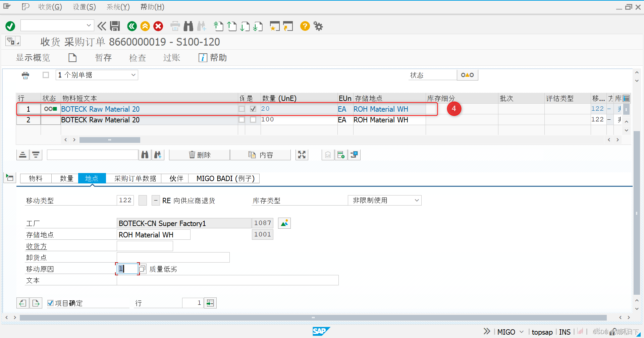Click the 显示概览 button
The image size is (644, 338).
point(33,58)
